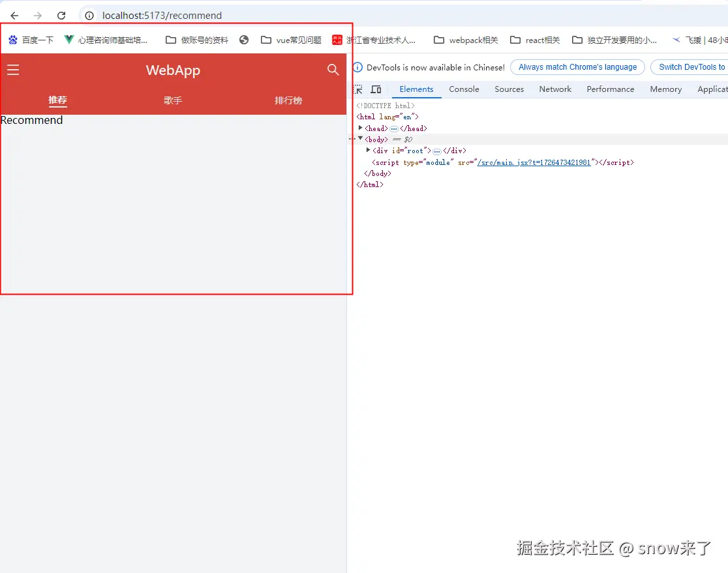Toggle the device toolbar icon
The height and width of the screenshot is (573, 728).
tap(376, 89)
